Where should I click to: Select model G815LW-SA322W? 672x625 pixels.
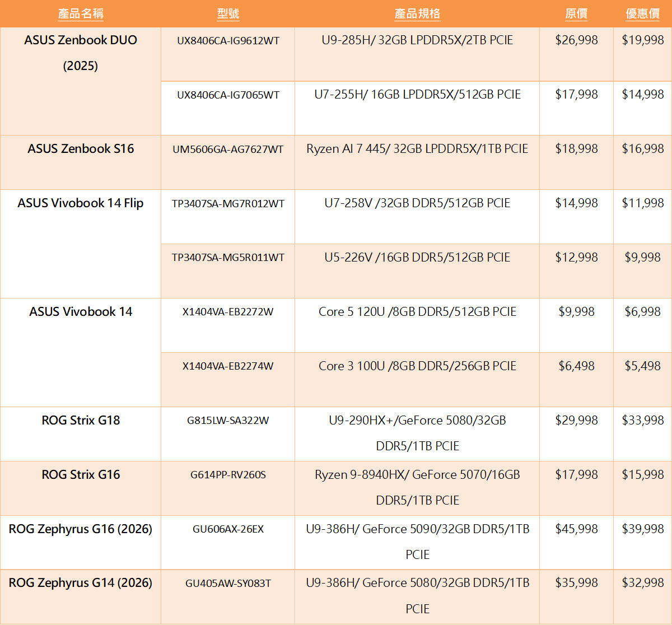(228, 421)
